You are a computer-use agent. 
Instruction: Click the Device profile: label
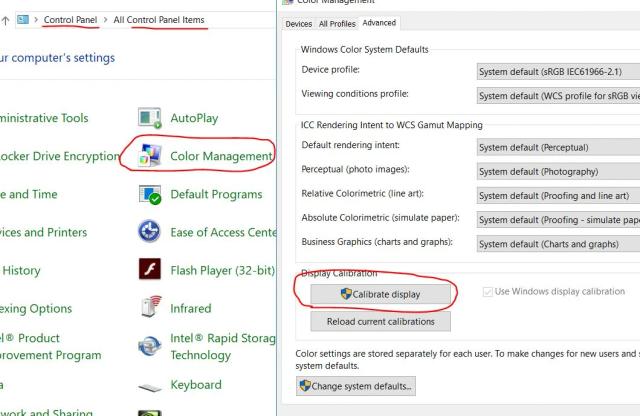330,69
